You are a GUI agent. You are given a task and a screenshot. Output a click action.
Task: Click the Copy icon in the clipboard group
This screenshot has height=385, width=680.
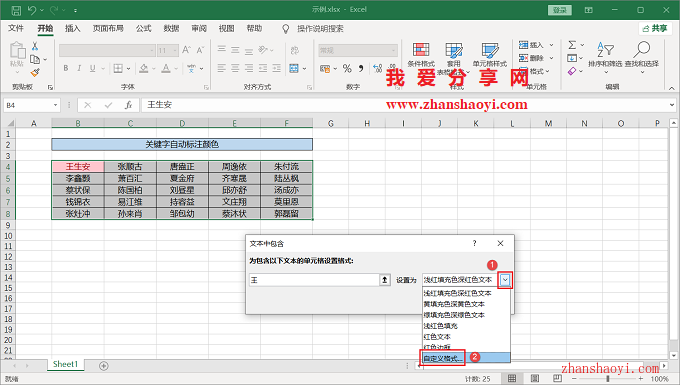click(x=35, y=59)
